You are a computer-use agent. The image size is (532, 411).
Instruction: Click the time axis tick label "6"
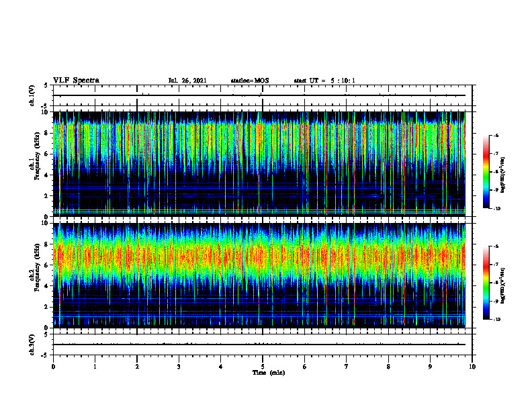[305, 367]
